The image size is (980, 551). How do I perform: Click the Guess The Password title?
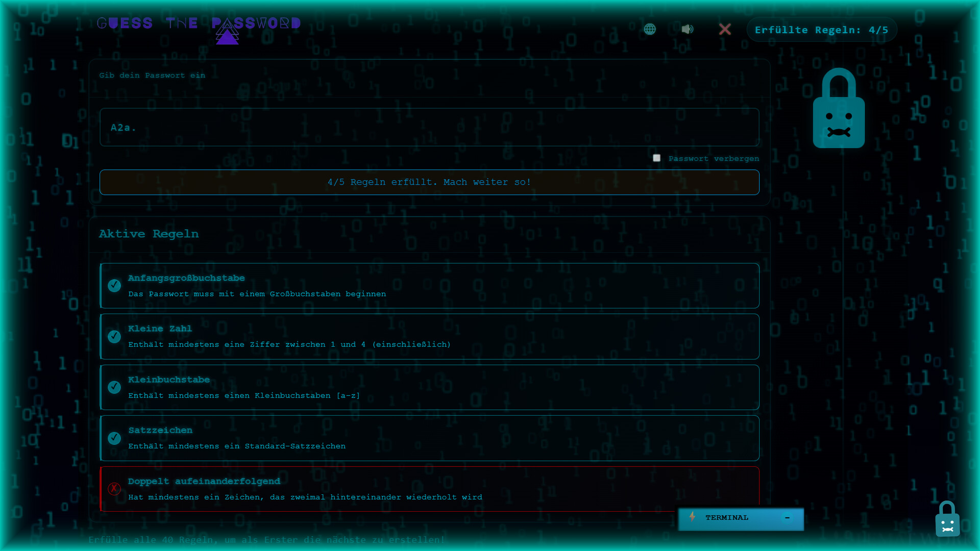pyautogui.click(x=199, y=23)
